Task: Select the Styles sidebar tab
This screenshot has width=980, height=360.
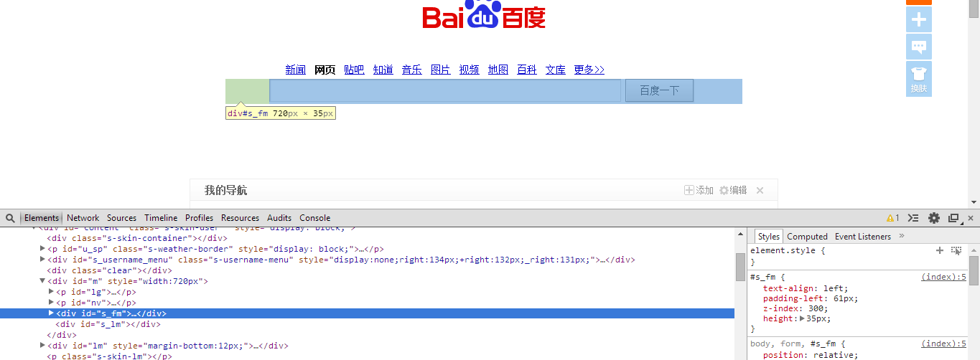Action: 768,237
